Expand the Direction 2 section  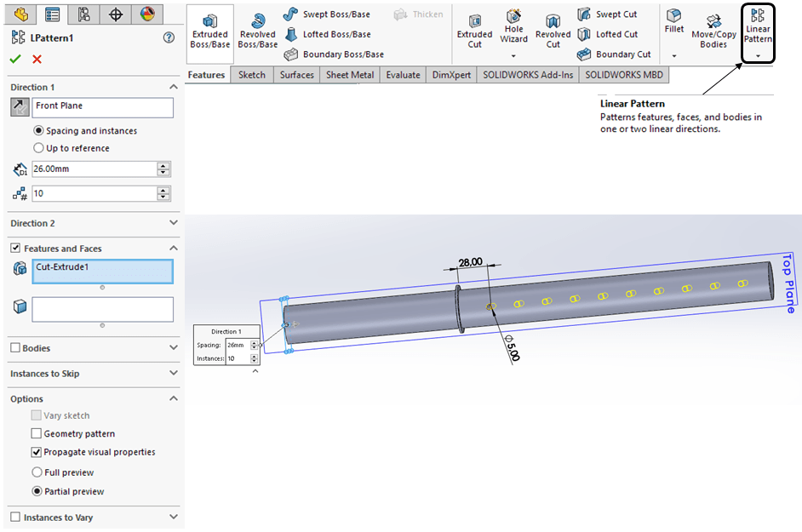tap(174, 223)
